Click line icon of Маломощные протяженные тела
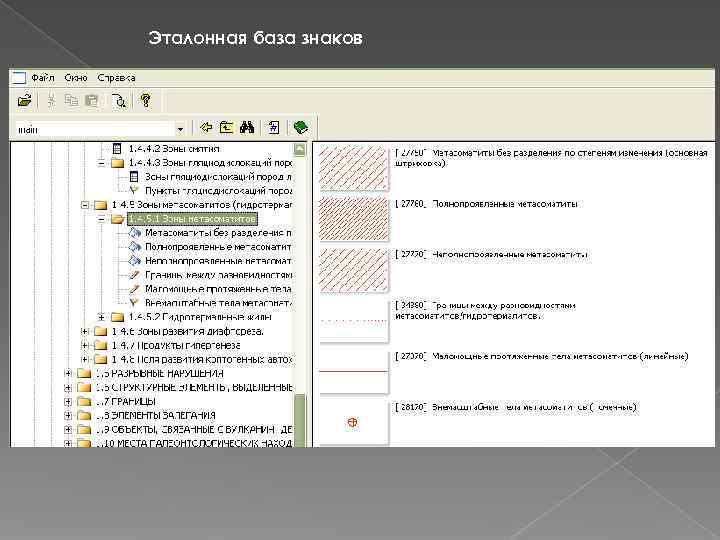The height and width of the screenshot is (540, 720). [134, 289]
